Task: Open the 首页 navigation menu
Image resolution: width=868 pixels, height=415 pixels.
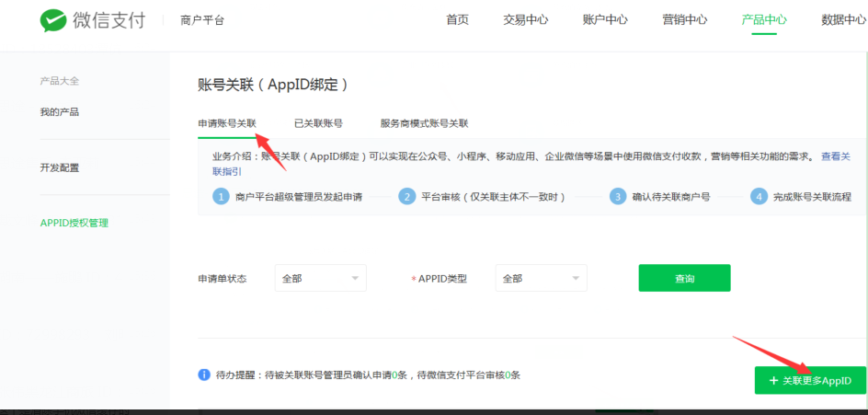Action: 457,19
